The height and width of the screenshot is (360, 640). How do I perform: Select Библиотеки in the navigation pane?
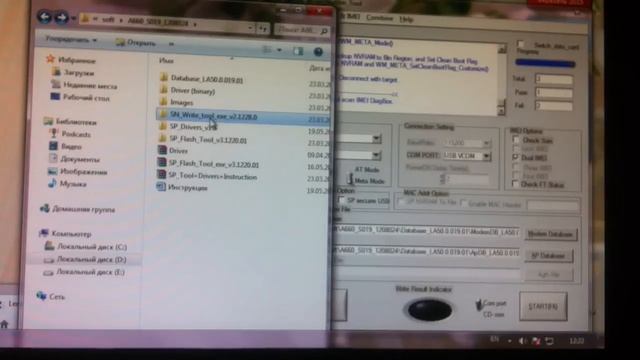tap(71, 122)
